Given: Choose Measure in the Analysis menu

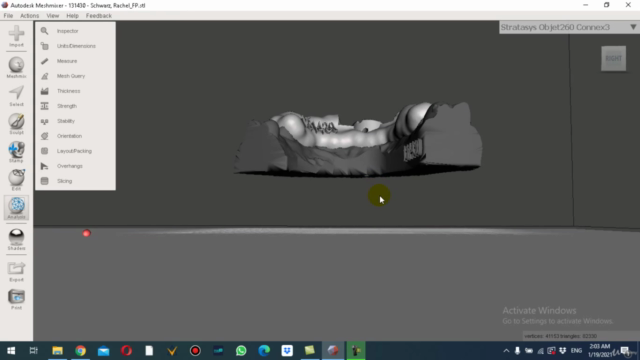Looking at the screenshot, I should point(67,61).
